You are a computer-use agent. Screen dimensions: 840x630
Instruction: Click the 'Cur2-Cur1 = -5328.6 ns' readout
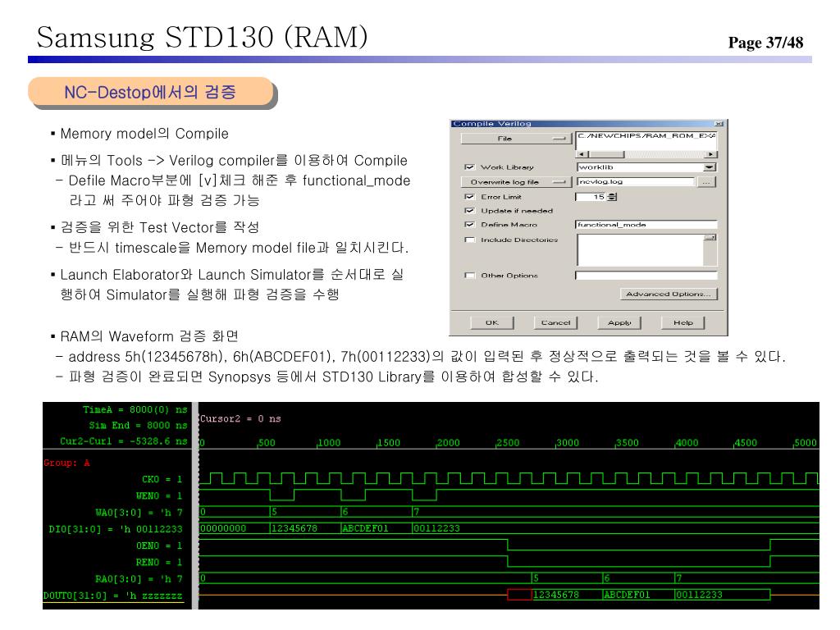click(x=124, y=441)
